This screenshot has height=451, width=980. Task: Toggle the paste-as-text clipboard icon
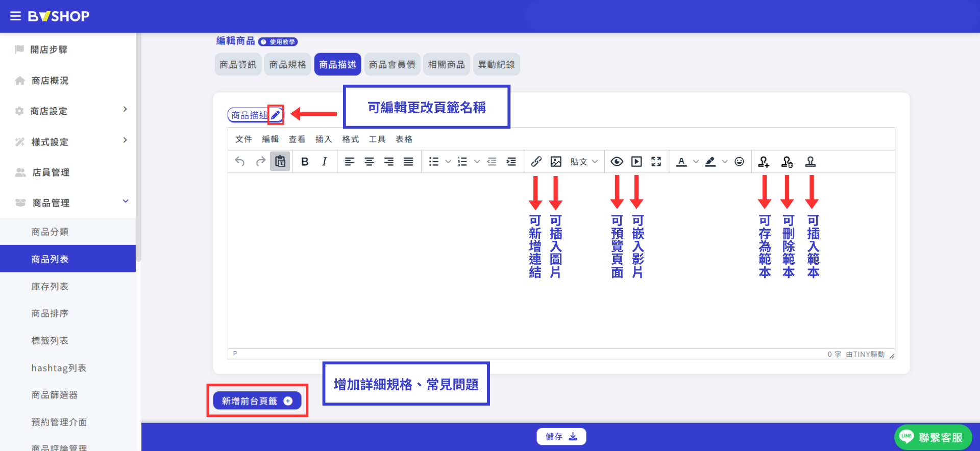(280, 162)
